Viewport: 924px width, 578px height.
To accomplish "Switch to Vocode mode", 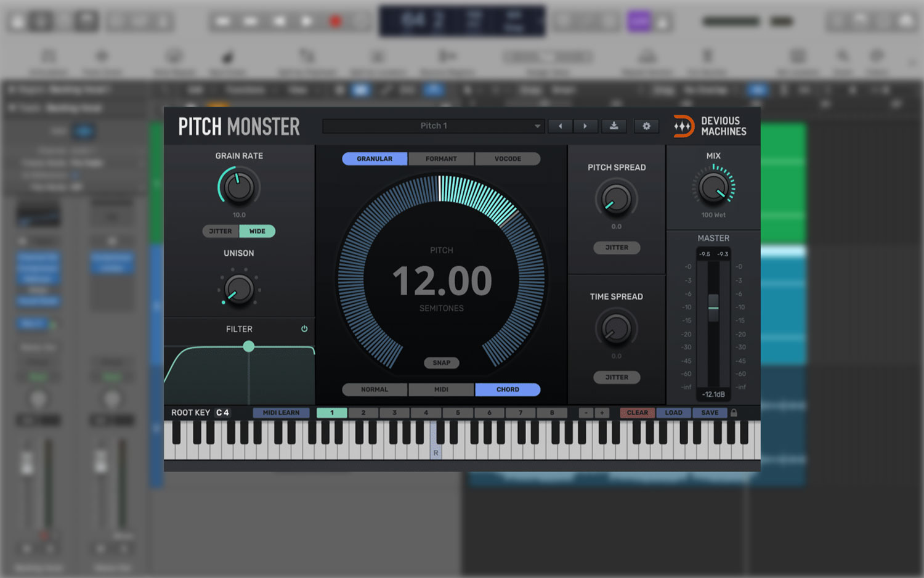I will 508,159.
